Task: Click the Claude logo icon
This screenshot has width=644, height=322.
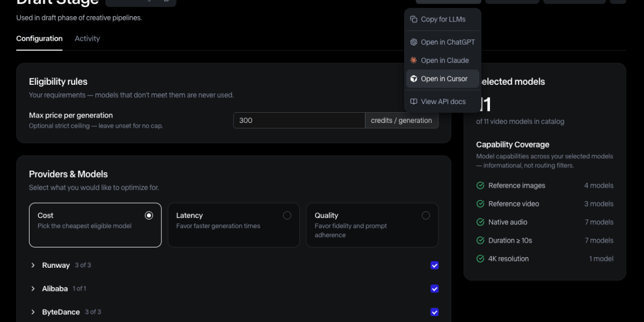Action: (414, 60)
